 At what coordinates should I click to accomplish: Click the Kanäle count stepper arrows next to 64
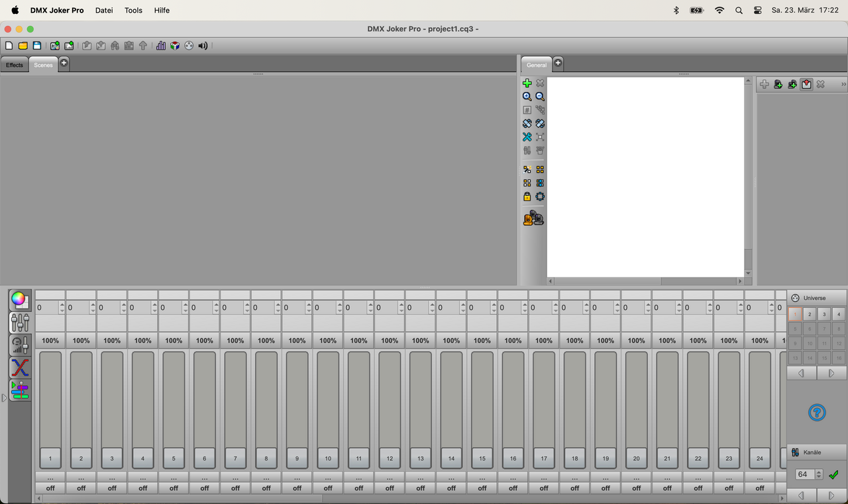819,474
